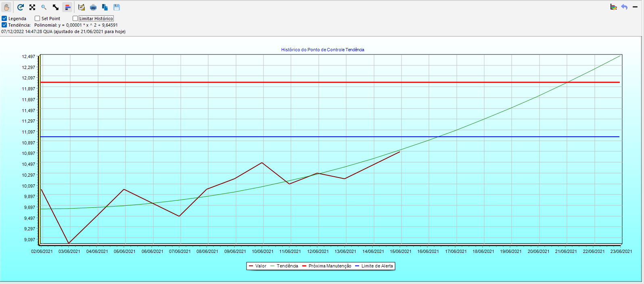Check the Limitar Histórico checkbox

[75, 19]
